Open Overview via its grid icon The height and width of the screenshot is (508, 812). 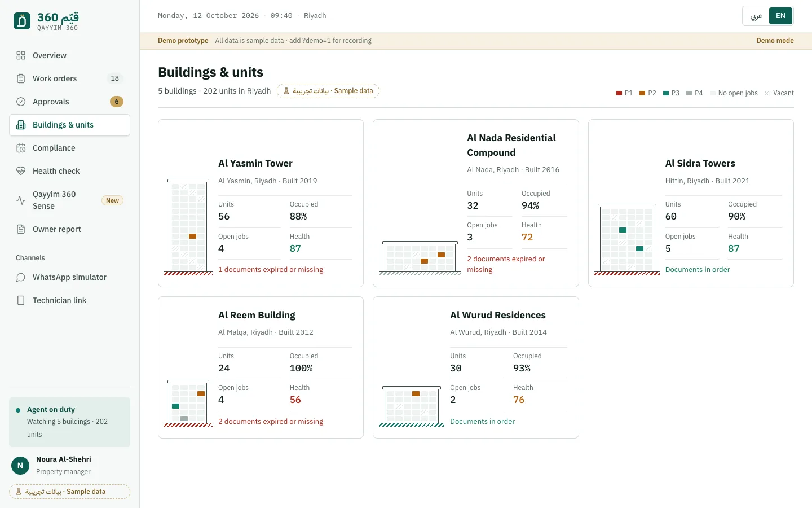point(21,55)
